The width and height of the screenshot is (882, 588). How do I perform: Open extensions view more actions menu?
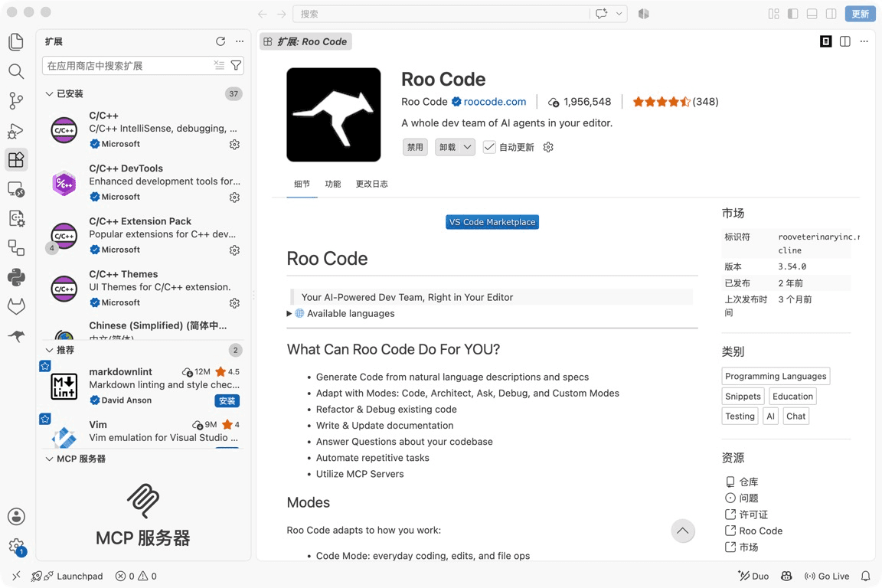coord(240,41)
